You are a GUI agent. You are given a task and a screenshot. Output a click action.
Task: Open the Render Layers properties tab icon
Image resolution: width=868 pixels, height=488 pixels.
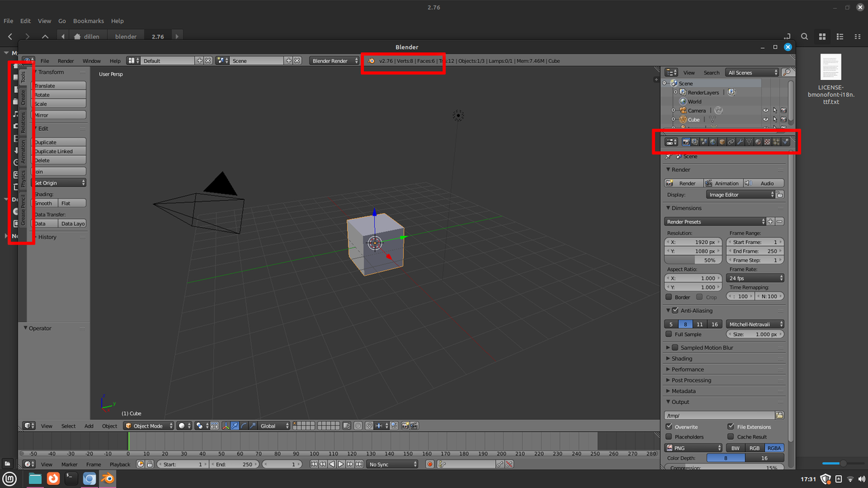pyautogui.click(x=695, y=142)
